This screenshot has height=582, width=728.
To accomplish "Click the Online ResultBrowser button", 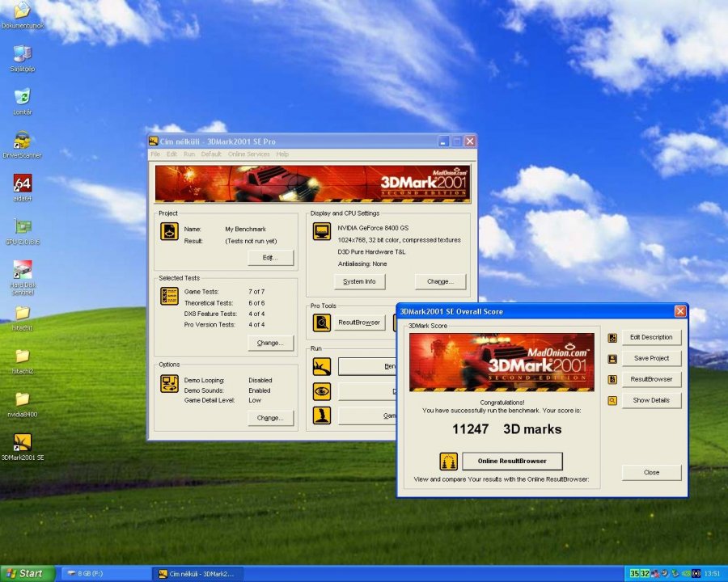I will (x=512, y=461).
